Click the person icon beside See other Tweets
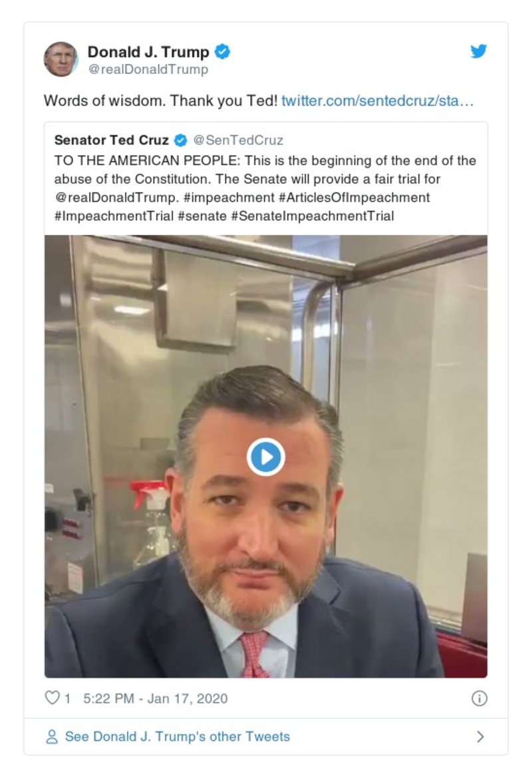The height and width of the screenshot is (778, 532). point(51,737)
